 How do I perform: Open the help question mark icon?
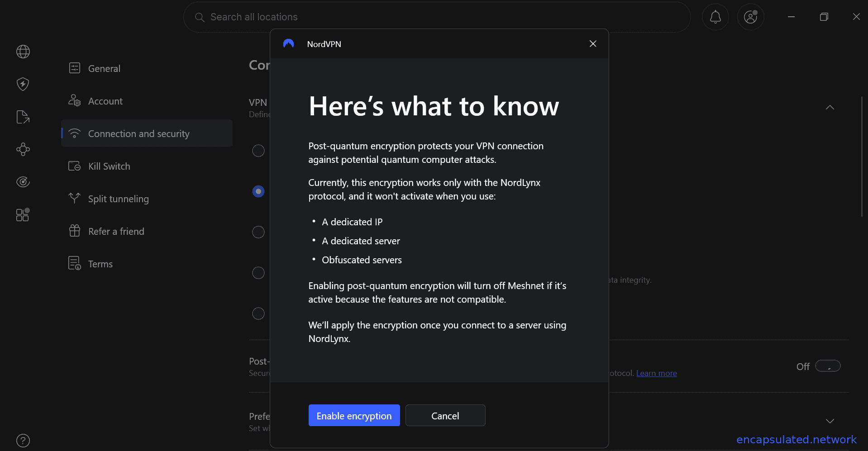23,440
